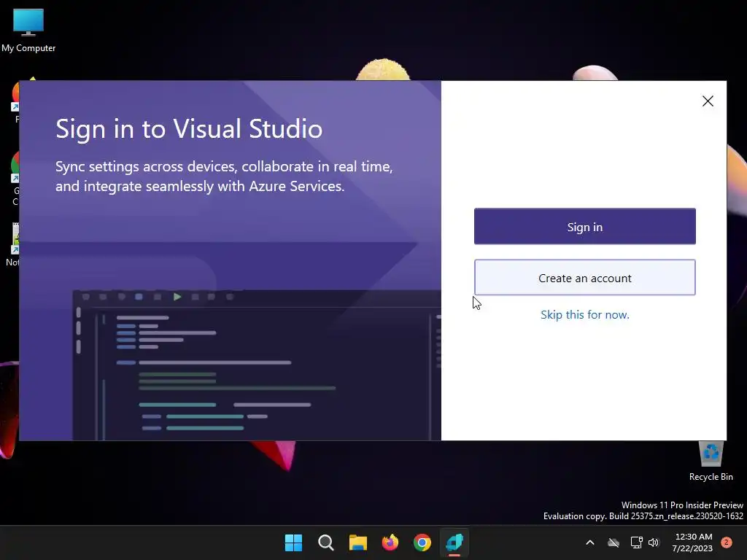Expand the hidden system tray icons
The image size is (747, 560).
589,542
